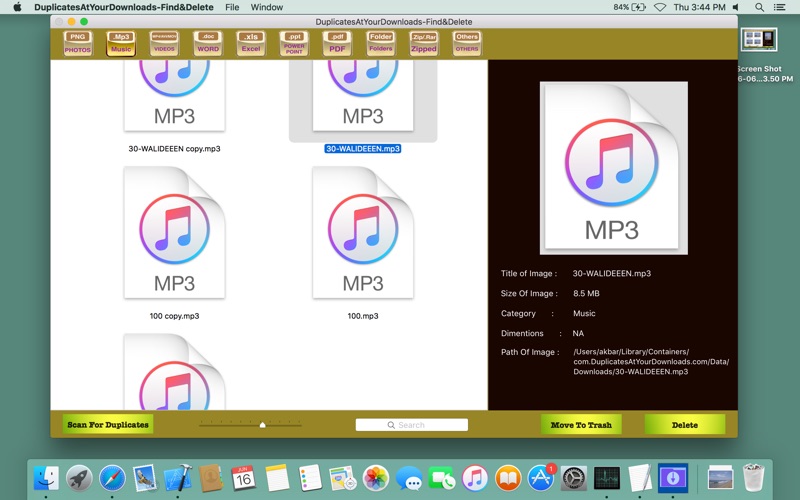This screenshot has height=500, width=800.
Task: Open the .pdf PDF category icon
Action: pyautogui.click(x=337, y=43)
